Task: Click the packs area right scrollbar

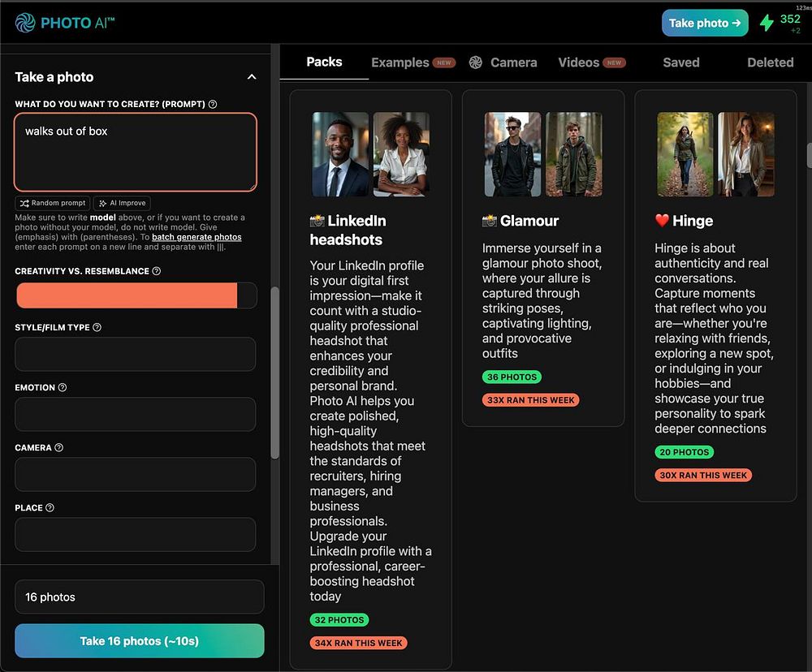Action: point(809,153)
